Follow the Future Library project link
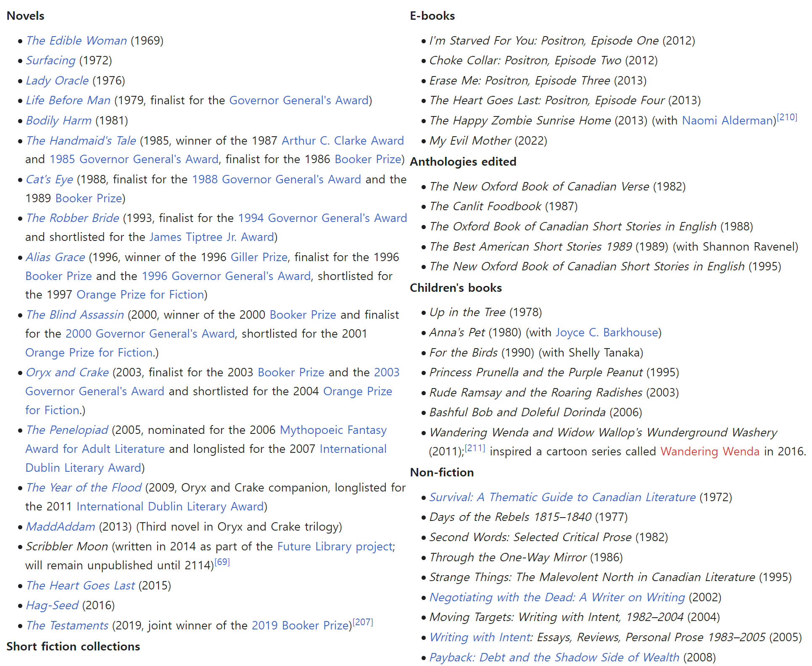 click(335, 546)
